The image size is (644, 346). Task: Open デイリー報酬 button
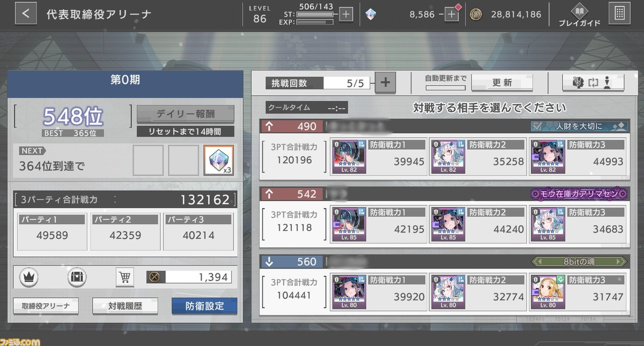[186, 114]
